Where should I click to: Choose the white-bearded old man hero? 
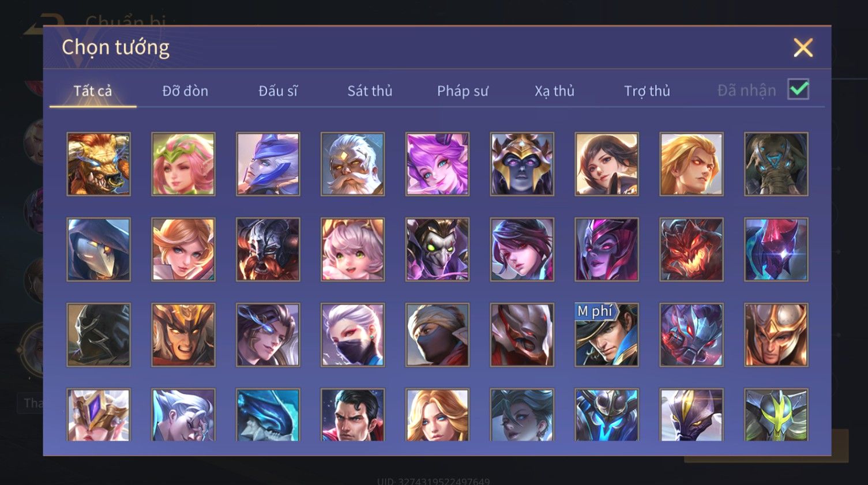point(352,164)
